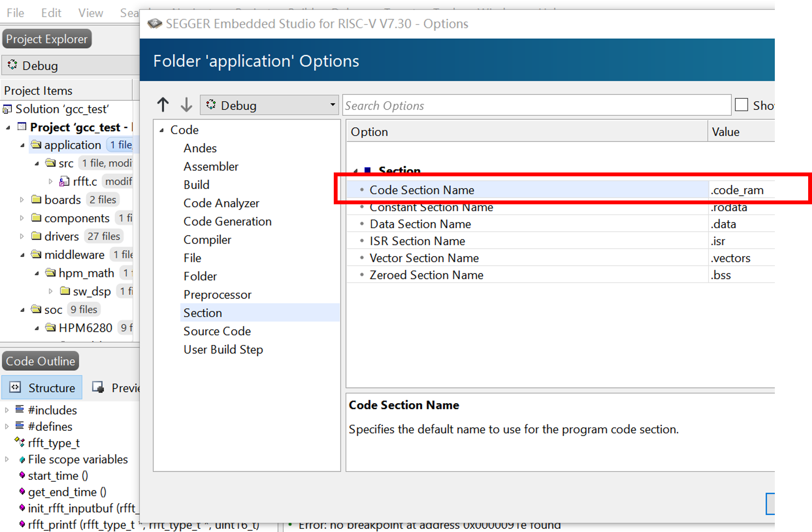Viewport: 812px width, 532px height.
Task: Collapse Project 'gcc_test' node
Action: [8, 128]
